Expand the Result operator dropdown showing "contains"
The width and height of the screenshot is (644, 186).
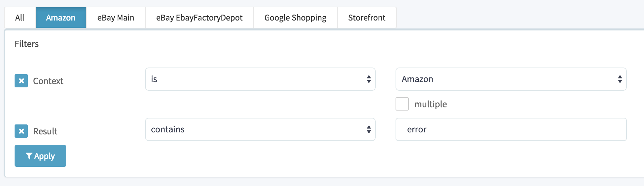[260, 129]
